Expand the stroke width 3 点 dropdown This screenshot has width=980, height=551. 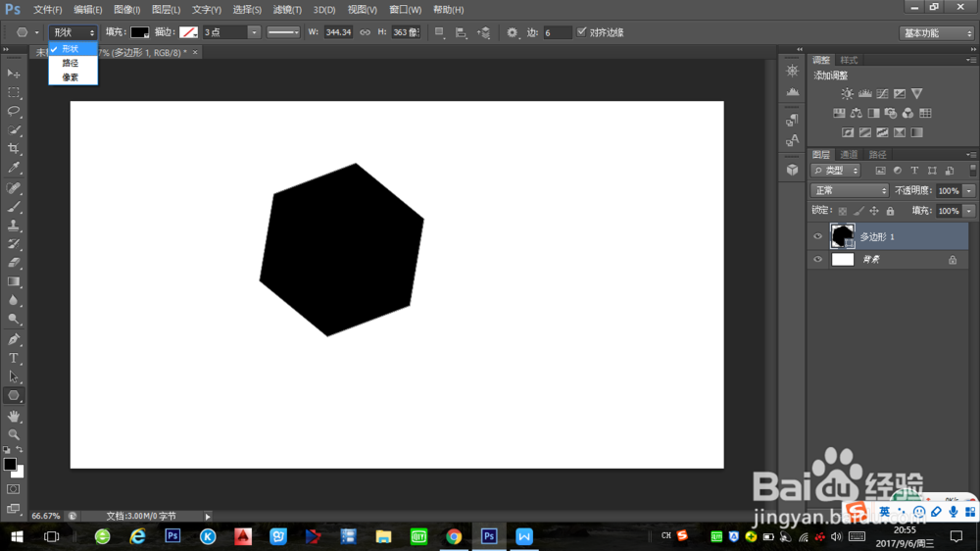point(254,32)
